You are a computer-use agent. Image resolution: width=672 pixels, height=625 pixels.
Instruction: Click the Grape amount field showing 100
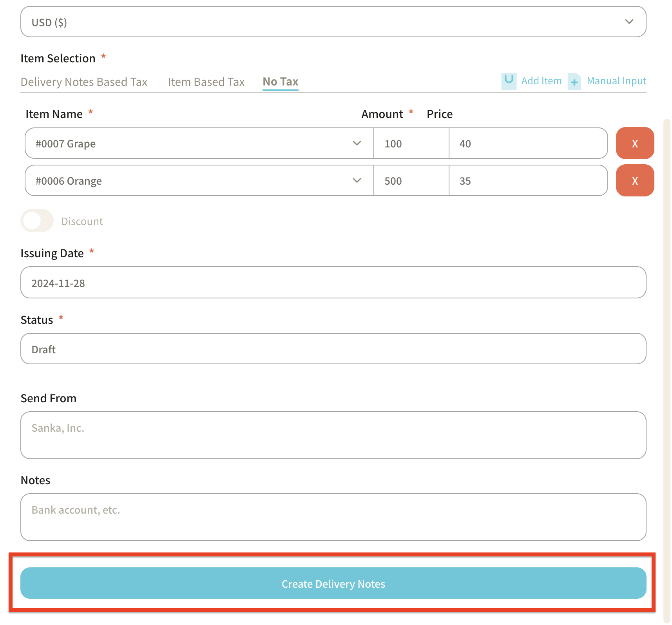[411, 144]
